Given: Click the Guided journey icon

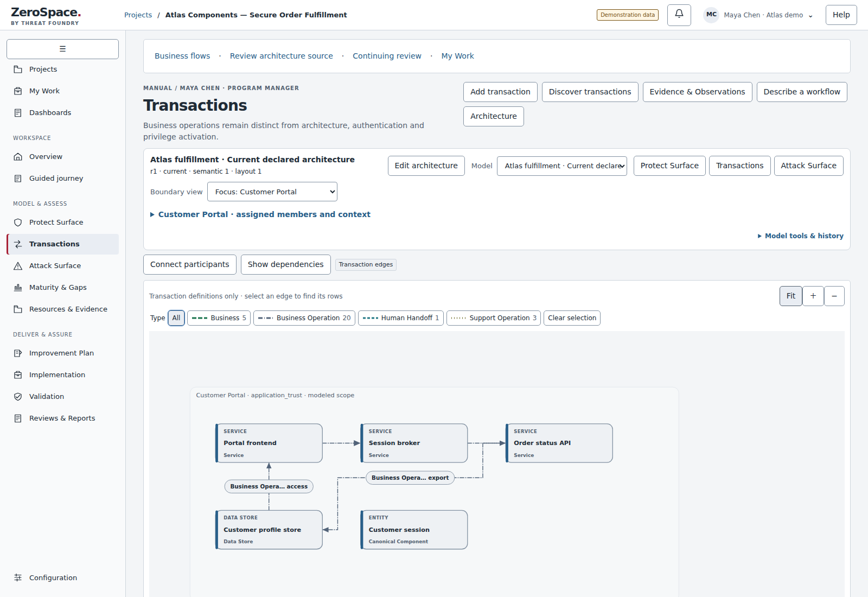Looking at the screenshot, I should pos(18,179).
